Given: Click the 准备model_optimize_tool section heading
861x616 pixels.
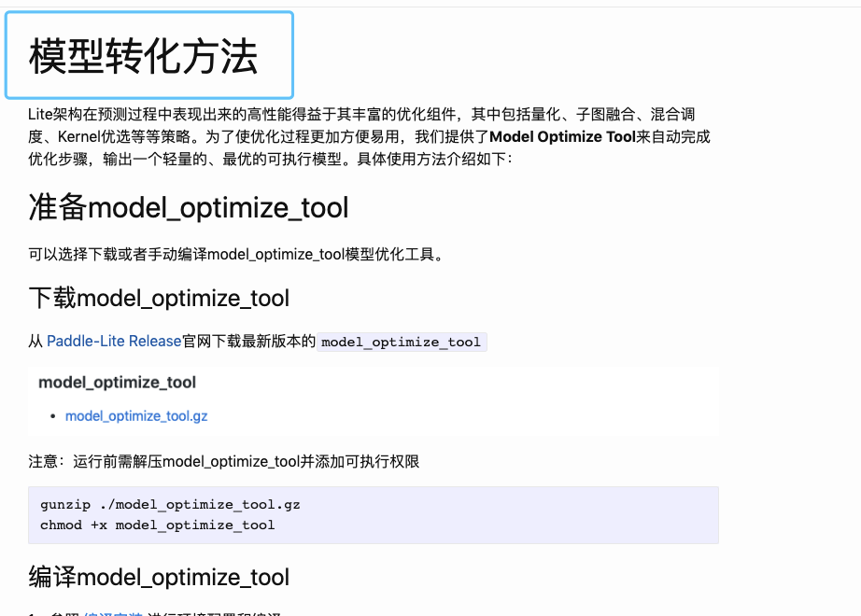Looking at the screenshot, I should 189,207.
